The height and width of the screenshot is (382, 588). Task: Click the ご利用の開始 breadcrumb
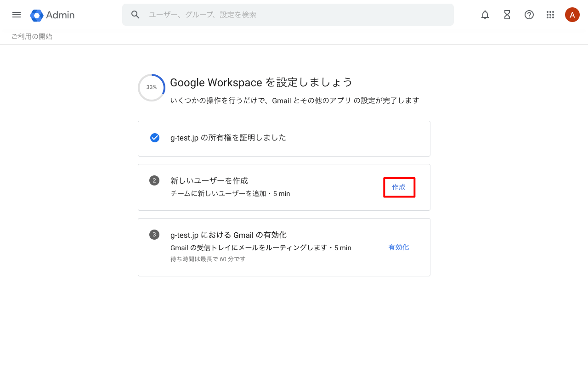coord(32,36)
